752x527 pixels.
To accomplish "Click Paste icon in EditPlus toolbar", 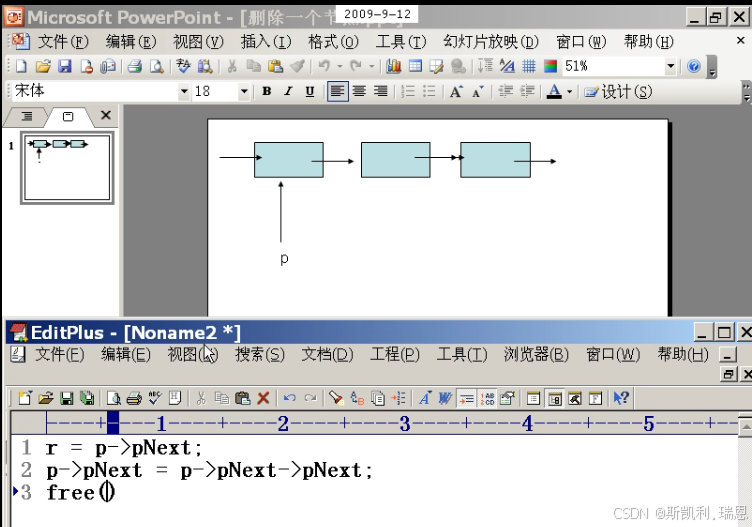I will (243, 398).
